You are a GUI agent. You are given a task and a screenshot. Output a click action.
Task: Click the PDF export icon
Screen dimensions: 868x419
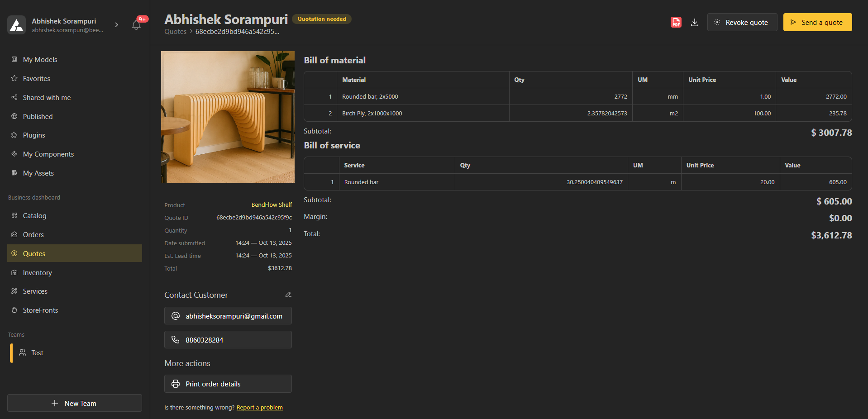676,22
